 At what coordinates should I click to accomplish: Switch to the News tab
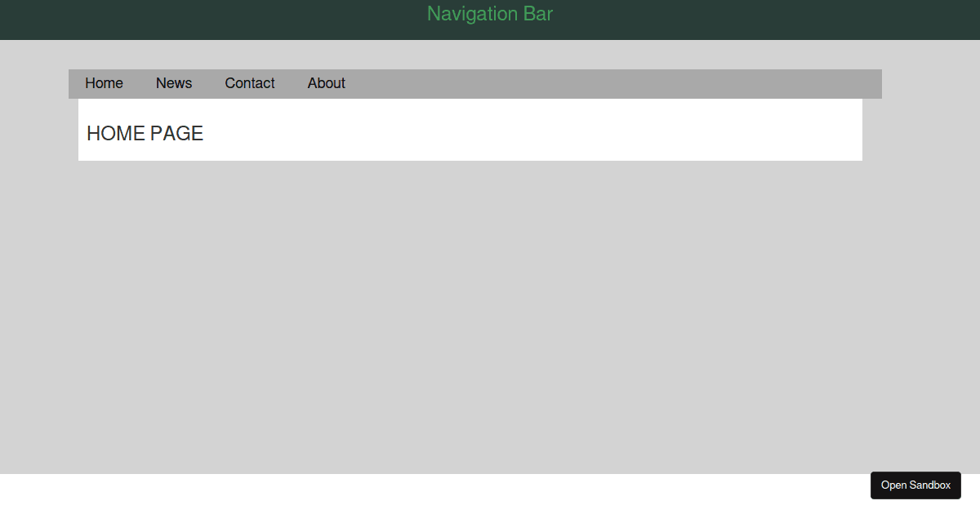(174, 83)
